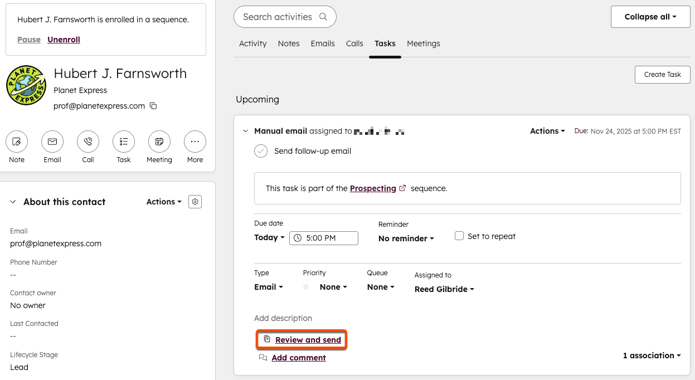
Task: Click Review and send link
Action: (x=308, y=340)
